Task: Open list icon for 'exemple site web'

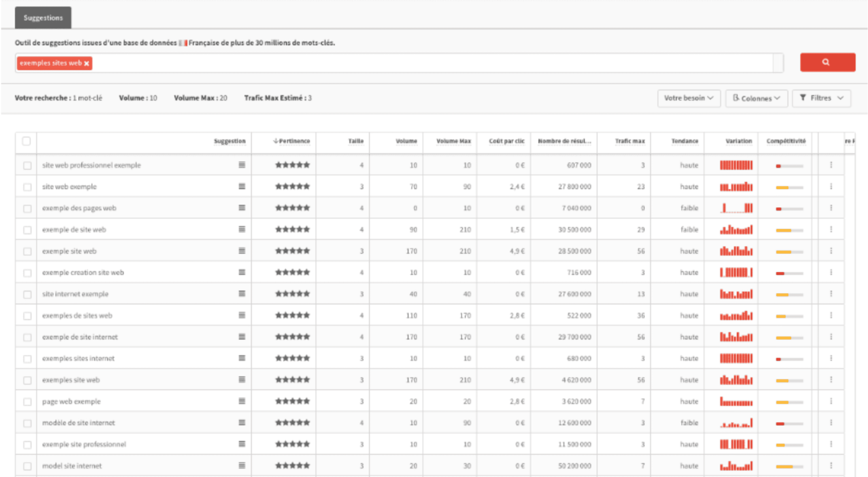Action: (x=242, y=251)
